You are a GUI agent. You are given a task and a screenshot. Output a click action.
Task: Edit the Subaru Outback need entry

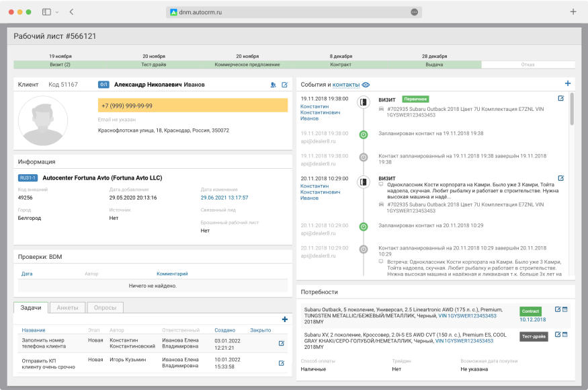coord(557,309)
